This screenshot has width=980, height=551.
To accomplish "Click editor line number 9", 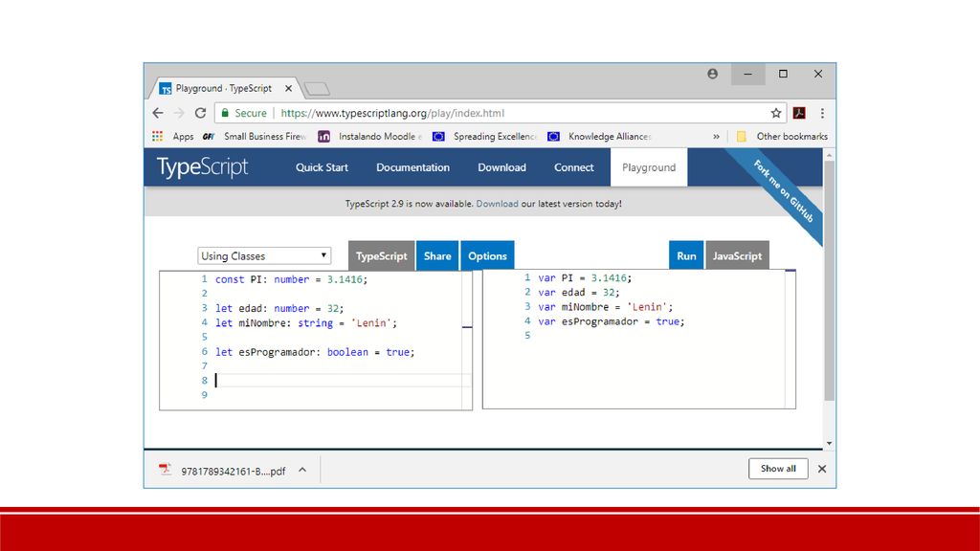I will (x=205, y=395).
